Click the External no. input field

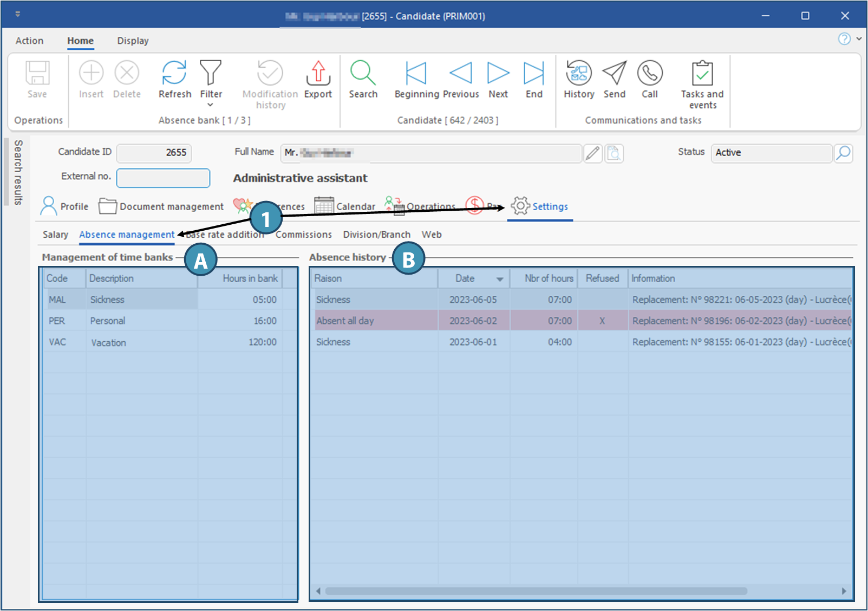coord(163,178)
